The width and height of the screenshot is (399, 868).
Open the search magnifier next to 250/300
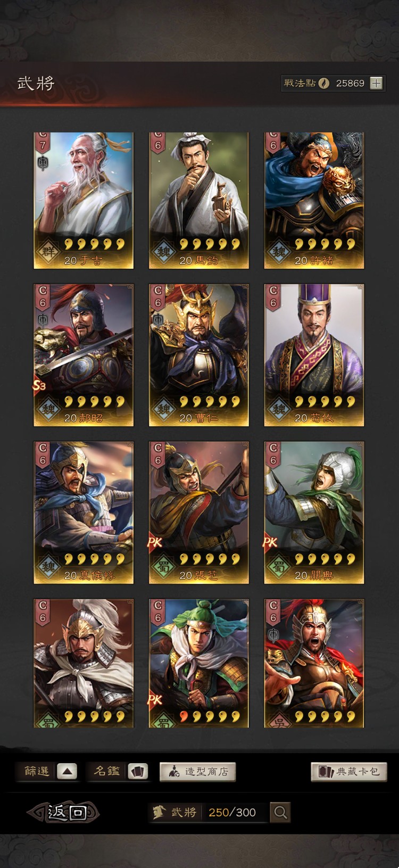pyautogui.click(x=280, y=812)
